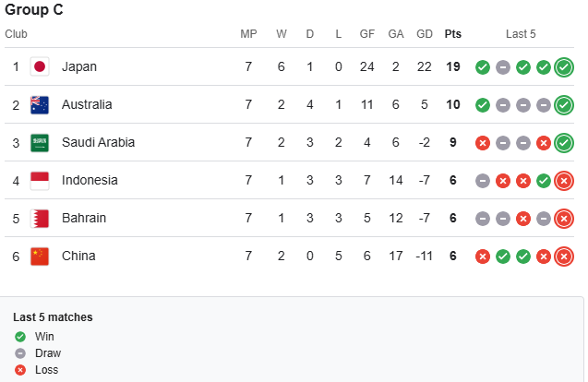Viewport: 588px width, 382px height.
Task: Click the Last 5 column header
Action: point(521,34)
